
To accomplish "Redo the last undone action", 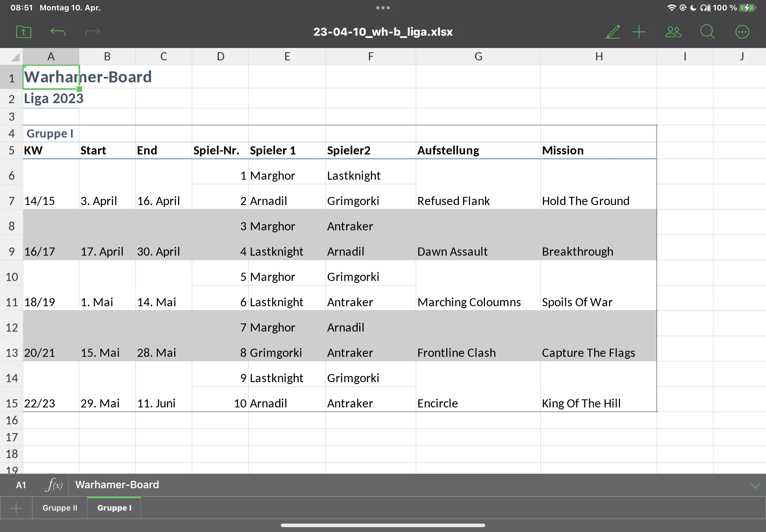I will pyautogui.click(x=93, y=32).
